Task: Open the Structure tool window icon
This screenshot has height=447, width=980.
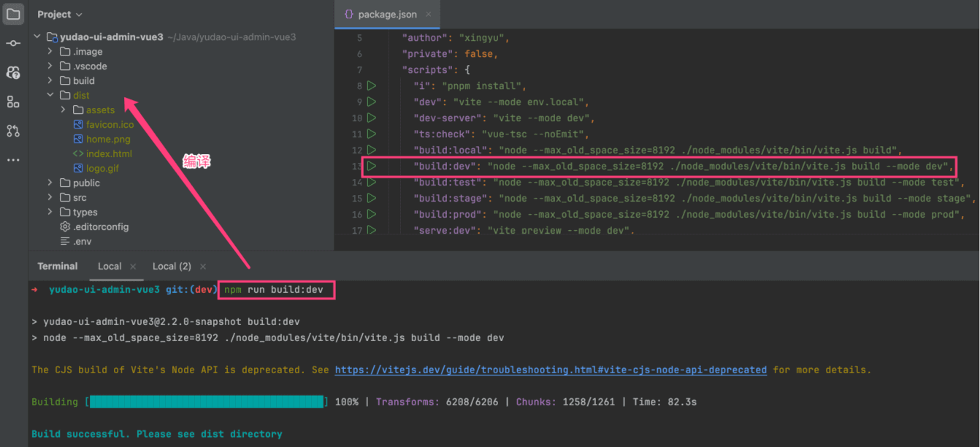Action: (13, 102)
